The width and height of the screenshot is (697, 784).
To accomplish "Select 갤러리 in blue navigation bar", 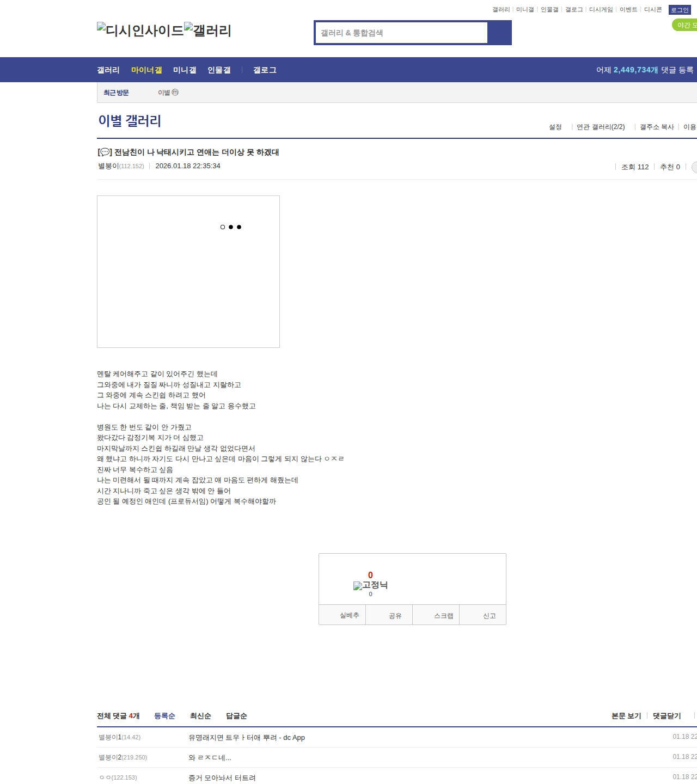I will click(108, 70).
